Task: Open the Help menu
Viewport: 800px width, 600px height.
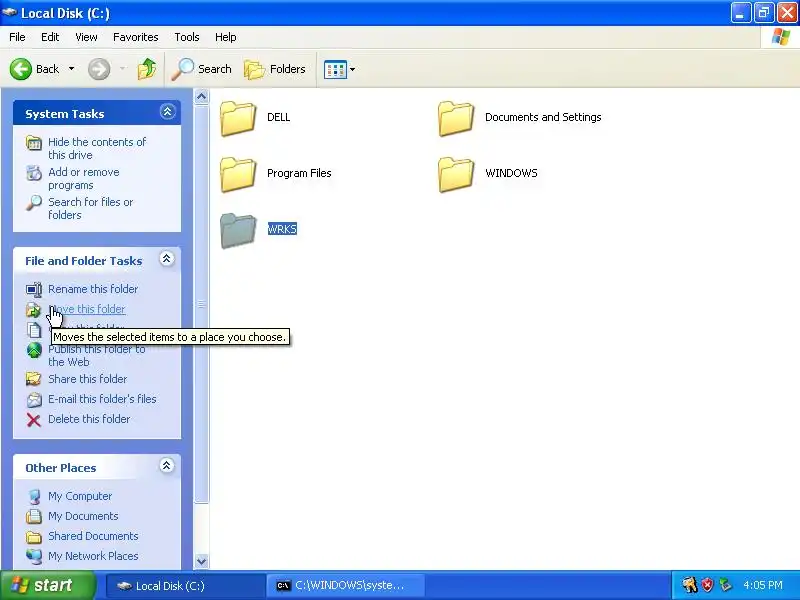Action: pyautogui.click(x=226, y=37)
